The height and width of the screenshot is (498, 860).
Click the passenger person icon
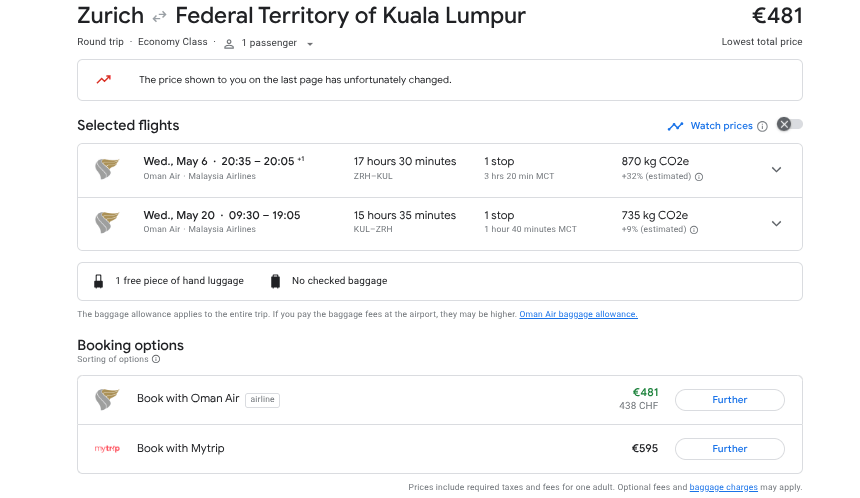[229, 44]
